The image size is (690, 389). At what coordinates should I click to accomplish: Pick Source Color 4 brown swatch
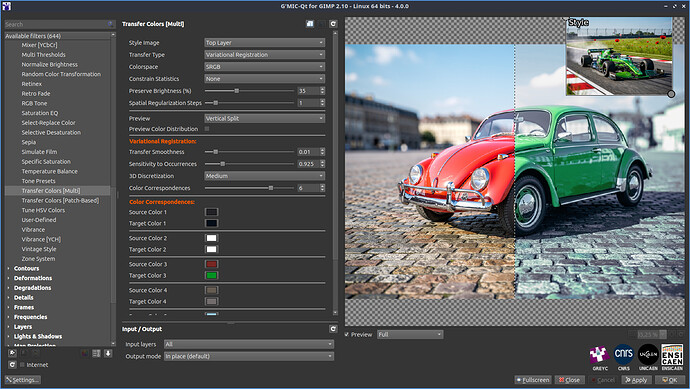pos(212,290)
